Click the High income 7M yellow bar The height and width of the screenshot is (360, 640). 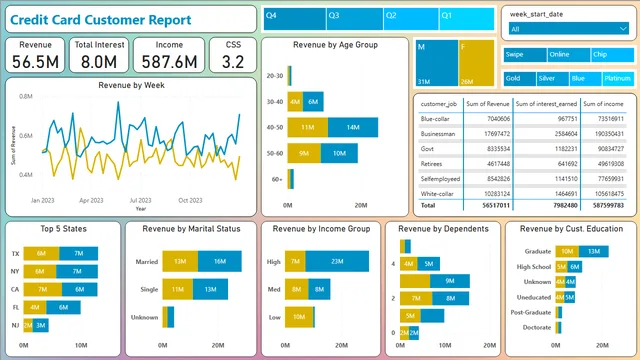click(x=295, y=261)
